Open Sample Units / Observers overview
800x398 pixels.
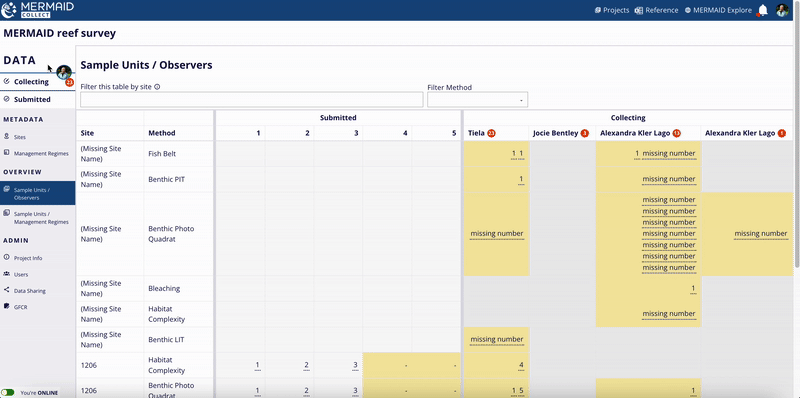point(37,193)
